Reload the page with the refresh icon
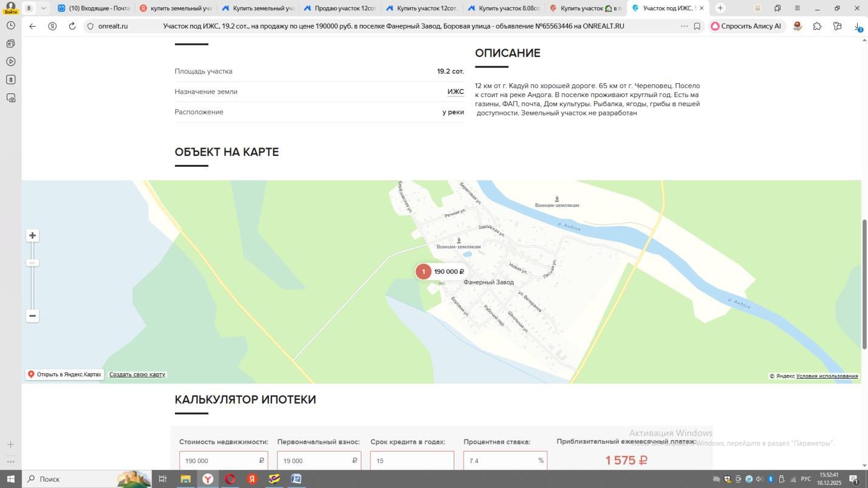 point(72,26)
